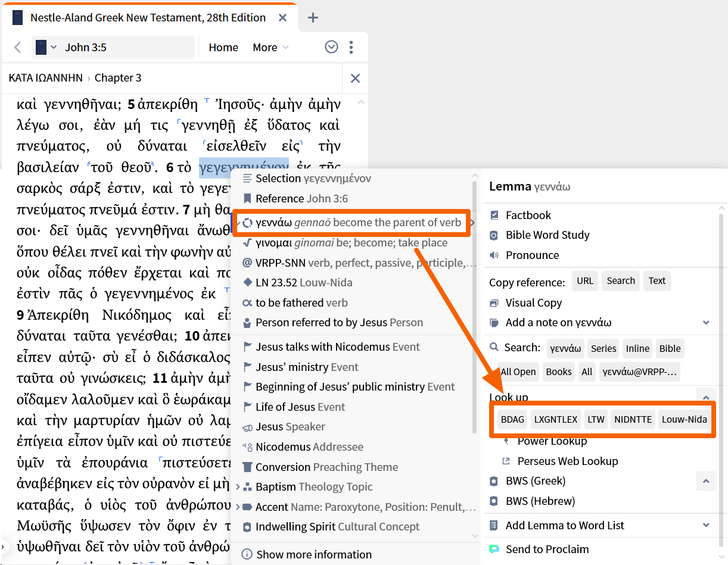
Task: Look up in NIDNTTE
Action: pos(633,419)
